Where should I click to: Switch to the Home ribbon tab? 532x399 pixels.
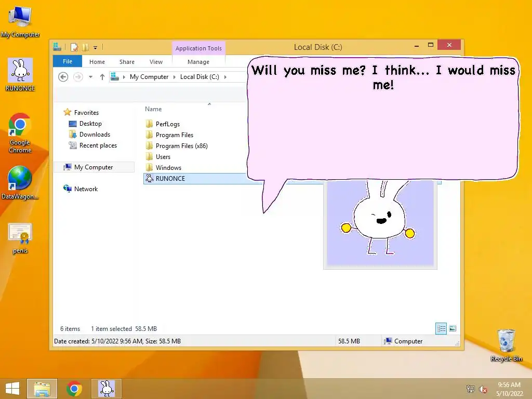coord(97,62)
